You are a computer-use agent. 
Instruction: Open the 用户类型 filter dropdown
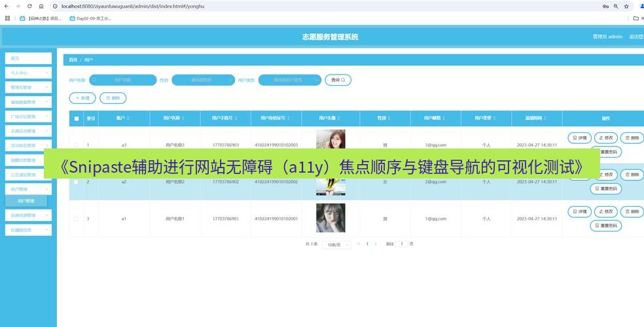[x=289, y=80]
